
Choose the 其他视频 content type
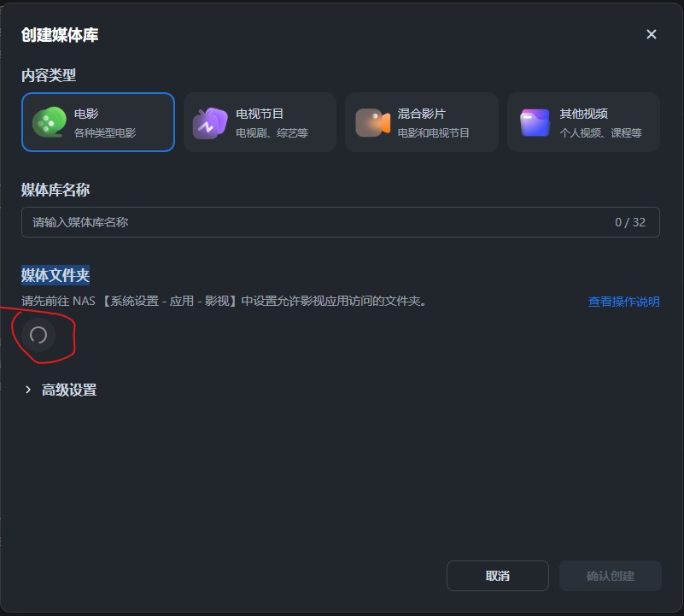tap(583, 121)
